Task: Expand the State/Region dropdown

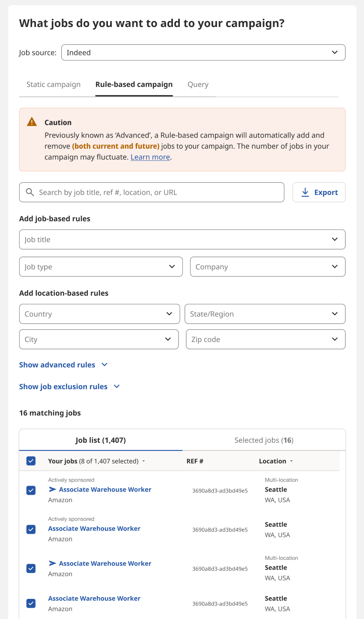Action: pos(265,314)
